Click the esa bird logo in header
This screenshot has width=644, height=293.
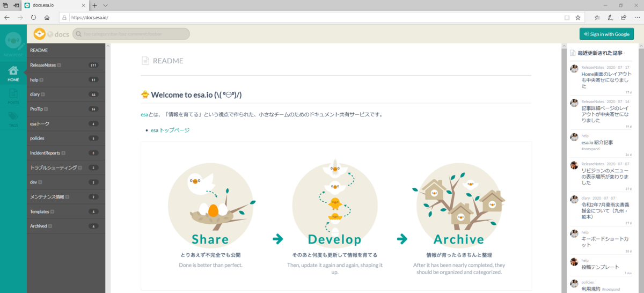pyautogui.click(x=40, y=34)
